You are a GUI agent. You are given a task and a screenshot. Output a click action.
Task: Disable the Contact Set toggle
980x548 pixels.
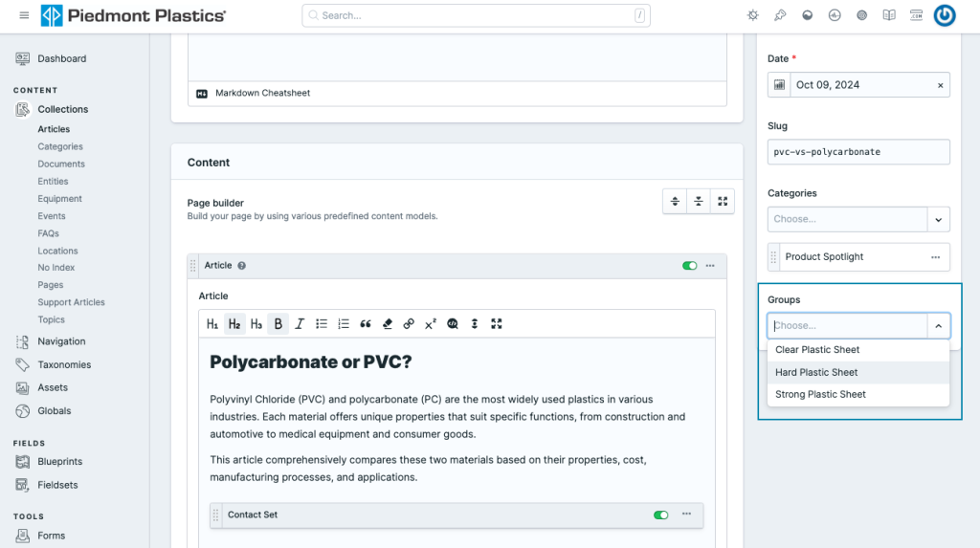tap(660, 515)
